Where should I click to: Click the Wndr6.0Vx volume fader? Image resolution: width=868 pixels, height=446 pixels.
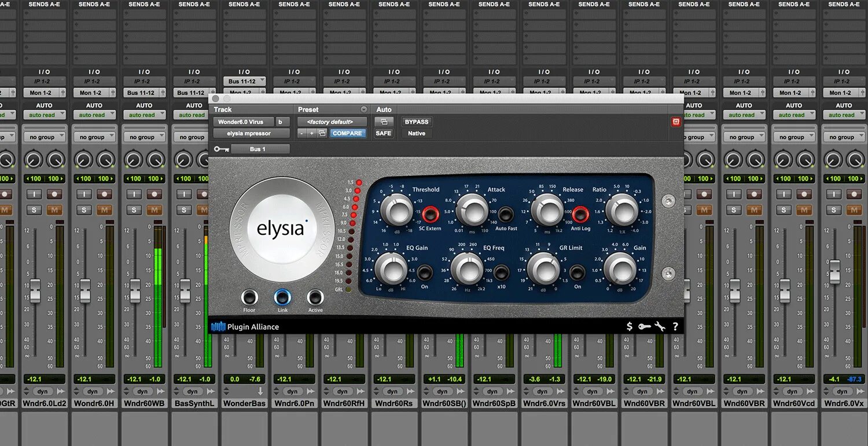[834, 271]
